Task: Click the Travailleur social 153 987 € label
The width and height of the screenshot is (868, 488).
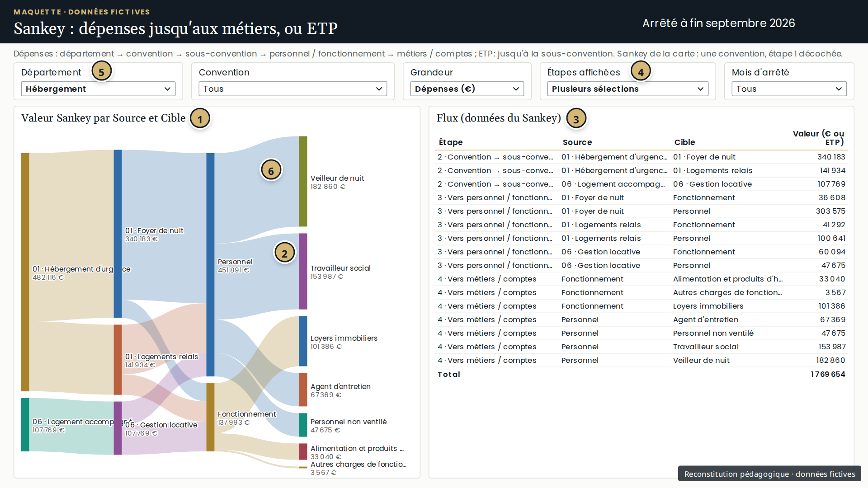Action: click(x=340, y=272)
